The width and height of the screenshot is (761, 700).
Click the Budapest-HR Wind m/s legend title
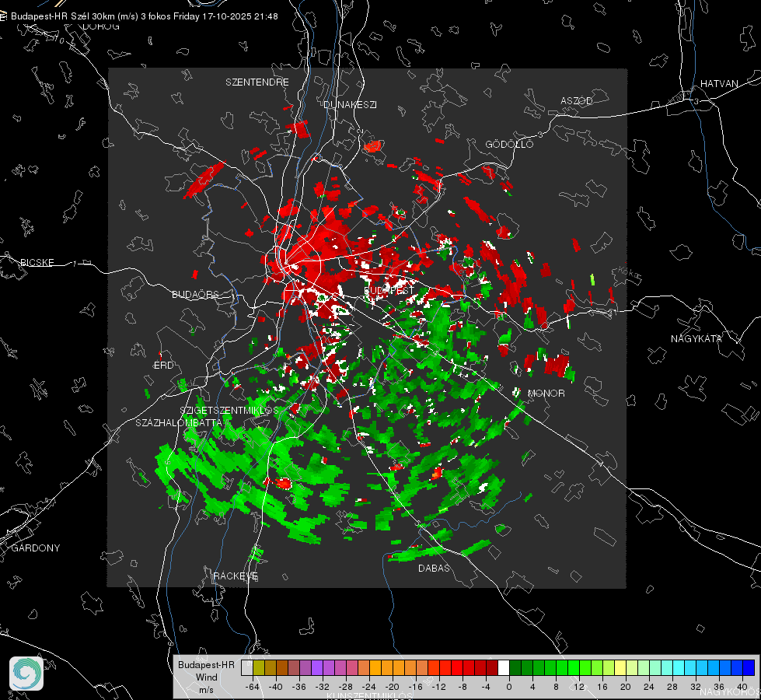pos(206,677)
